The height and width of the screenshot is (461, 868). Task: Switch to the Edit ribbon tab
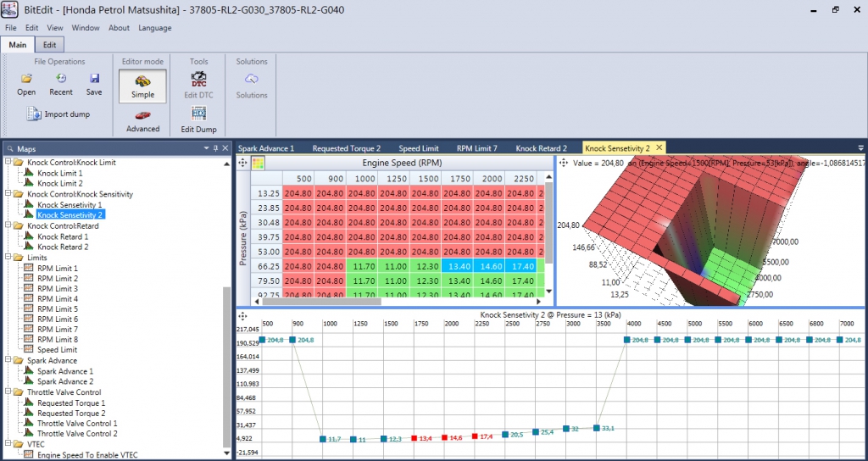pyautogui.click(x=49, y=44)
